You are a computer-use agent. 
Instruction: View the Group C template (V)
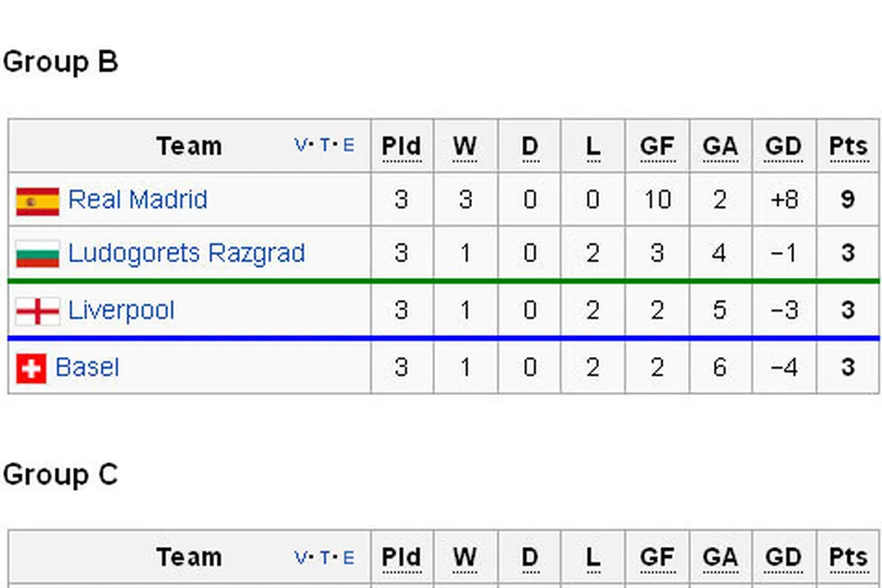tap(301, 558)
